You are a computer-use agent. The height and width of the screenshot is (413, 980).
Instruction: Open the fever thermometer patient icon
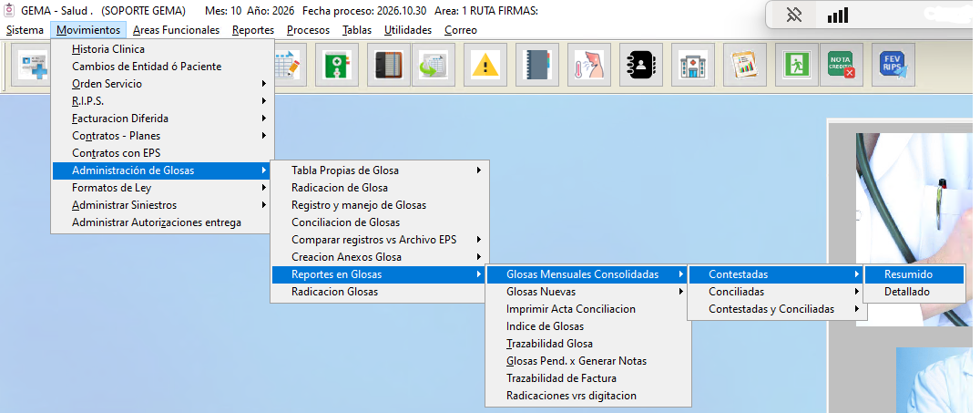588,65
